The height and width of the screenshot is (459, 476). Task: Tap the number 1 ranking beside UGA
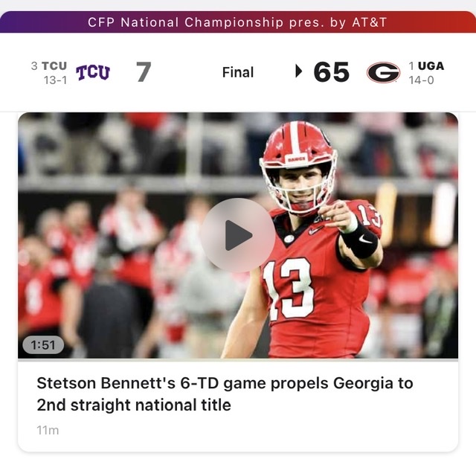pos(411,65)
